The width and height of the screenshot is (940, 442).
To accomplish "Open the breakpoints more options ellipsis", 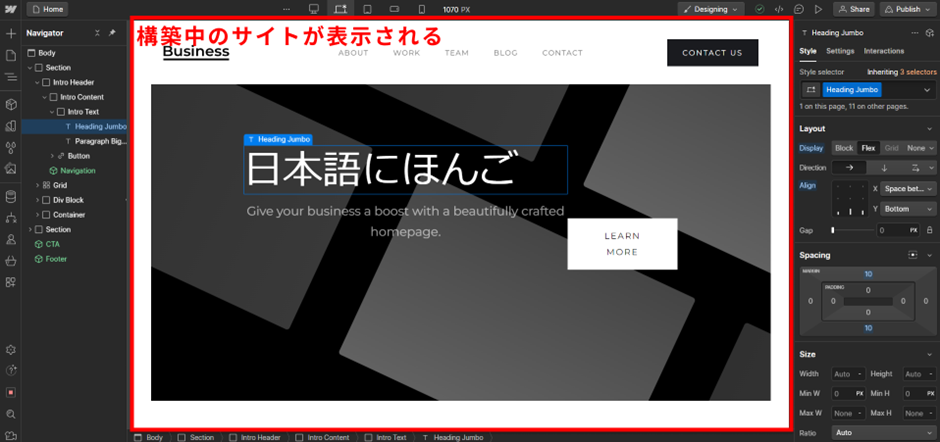I will tap(286, 9).
